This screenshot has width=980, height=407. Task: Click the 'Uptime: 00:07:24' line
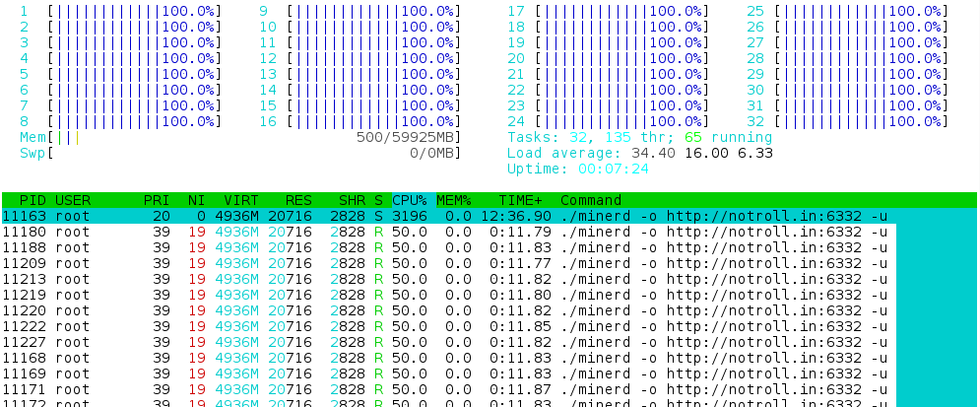577,169
